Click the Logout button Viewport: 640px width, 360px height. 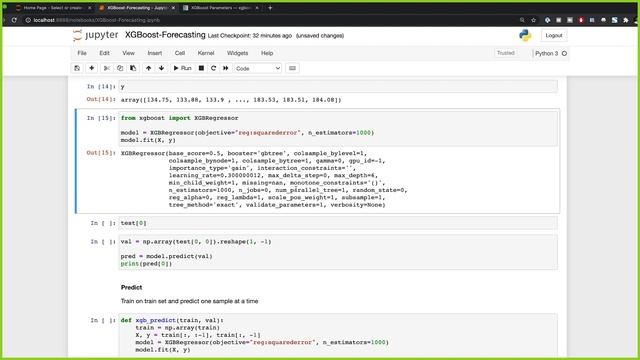click(554, 36)
